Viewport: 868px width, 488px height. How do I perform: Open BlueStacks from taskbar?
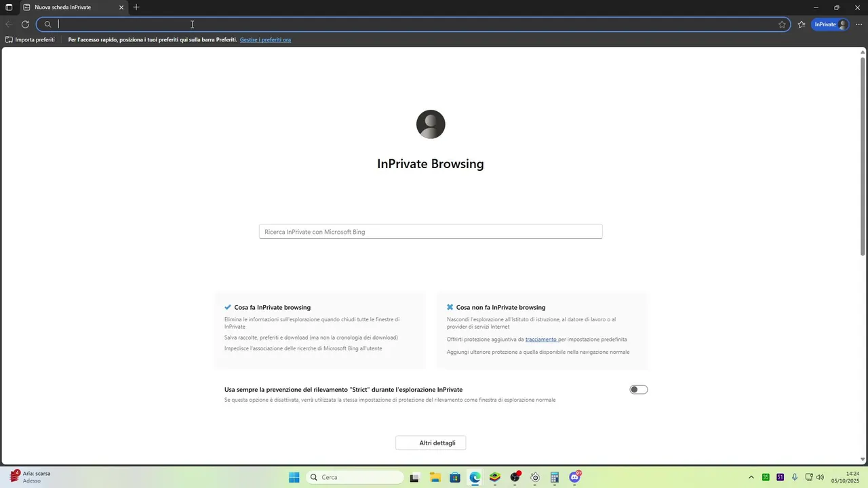(495, 478)
